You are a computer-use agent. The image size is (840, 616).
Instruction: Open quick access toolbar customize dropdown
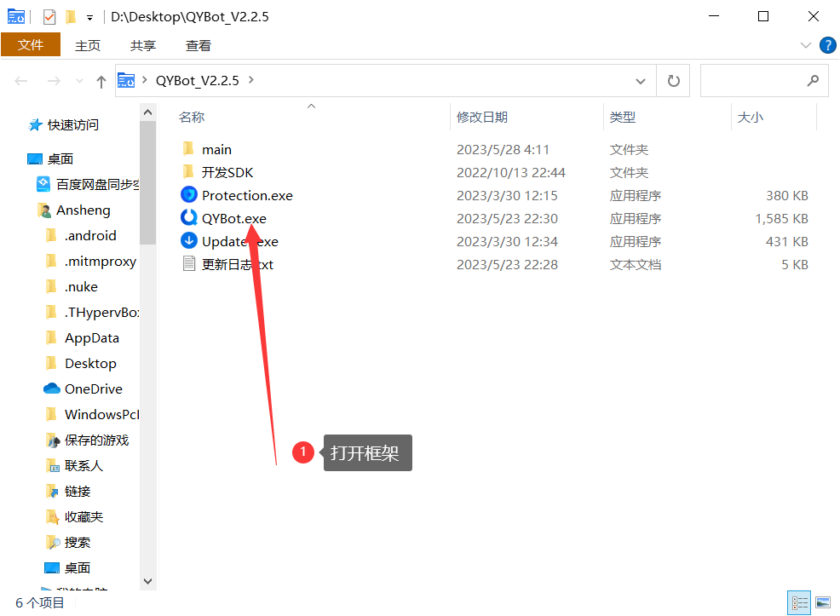(89, 17)
